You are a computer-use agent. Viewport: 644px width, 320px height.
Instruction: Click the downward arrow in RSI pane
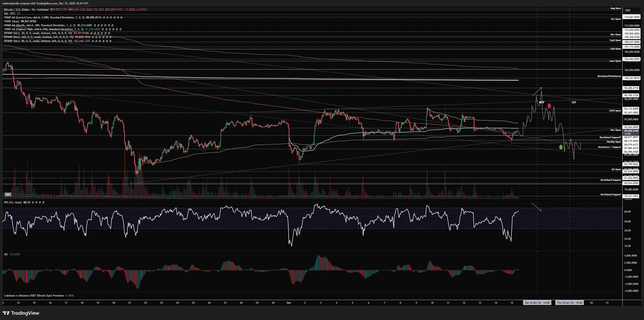pos(536,207)
